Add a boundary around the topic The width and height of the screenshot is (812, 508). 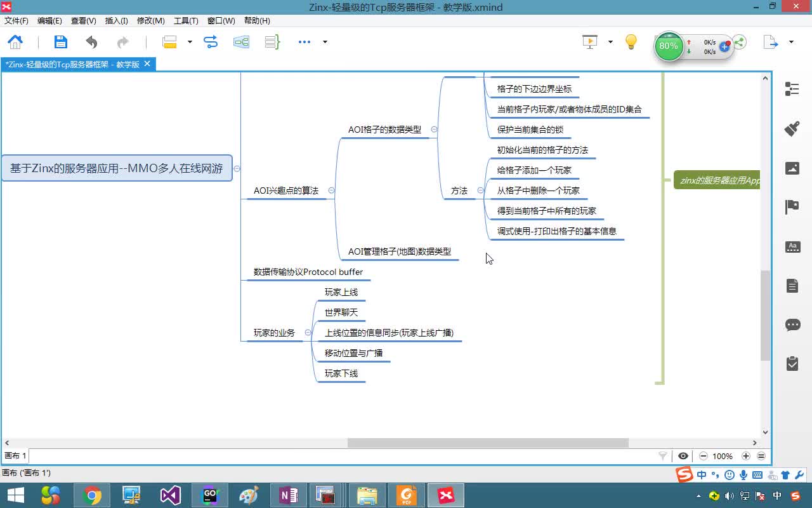[x=242, y=42]
